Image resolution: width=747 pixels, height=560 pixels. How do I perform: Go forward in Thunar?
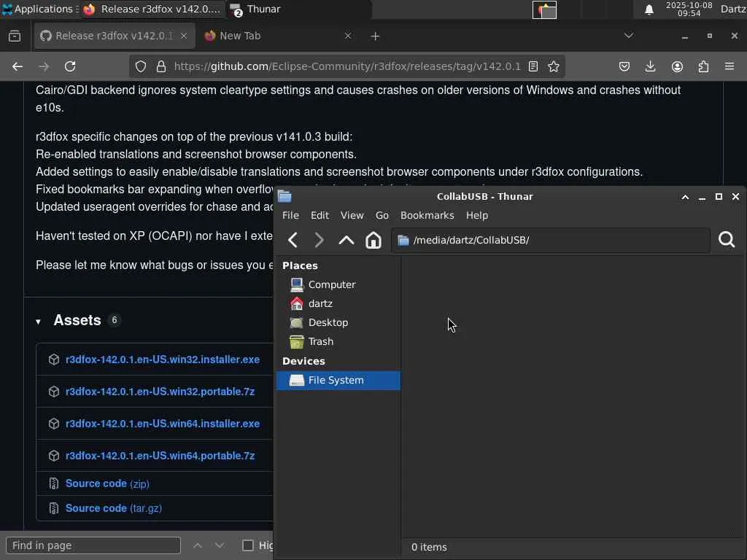coord(320,240)
